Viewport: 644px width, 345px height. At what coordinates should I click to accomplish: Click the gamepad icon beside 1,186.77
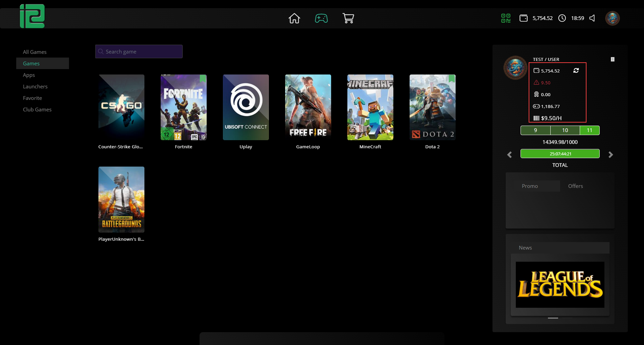pyautogui.click(x=536, y=106)
